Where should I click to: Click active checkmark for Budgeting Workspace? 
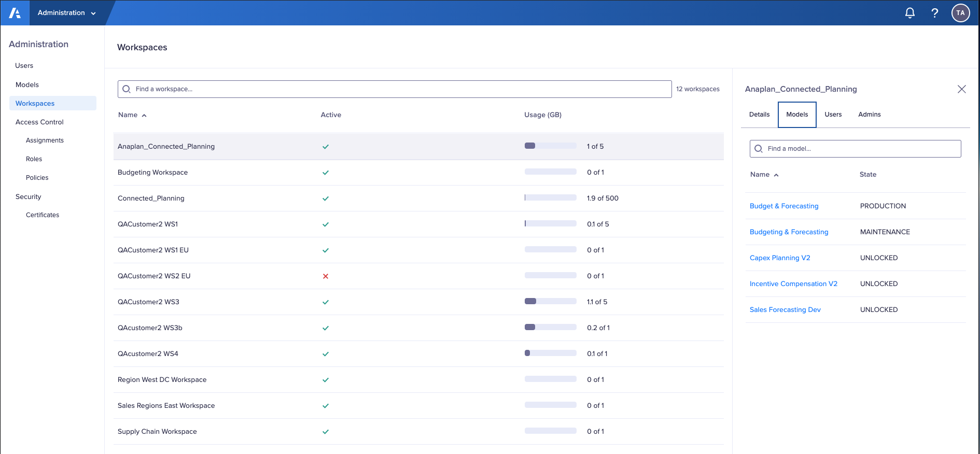pos(326,173)
